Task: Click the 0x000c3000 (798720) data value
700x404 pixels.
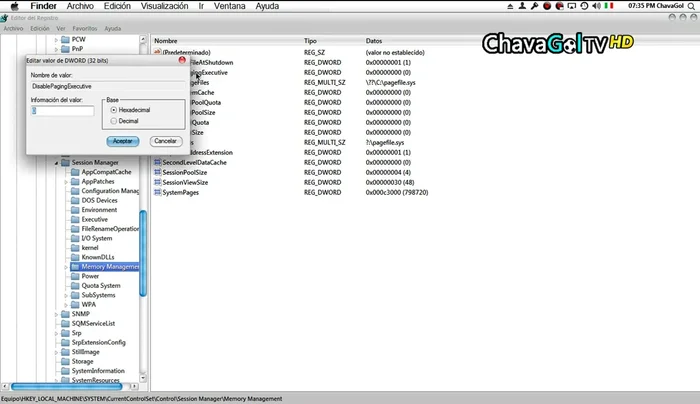Action: tap(397, 192)
